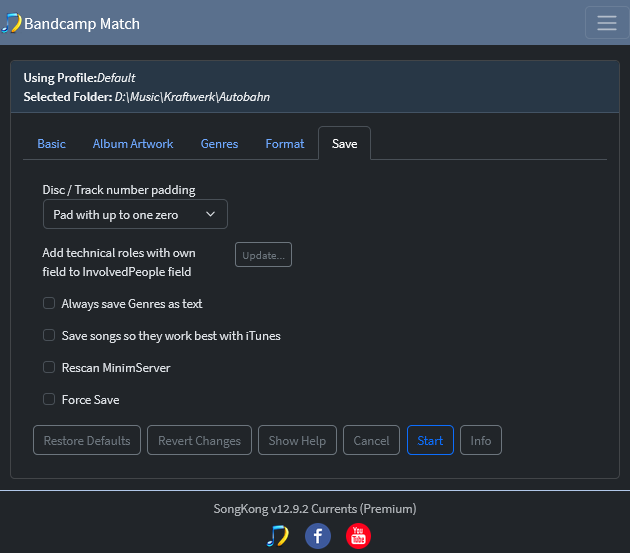Click the SongKong note logo beside Bandcamp Match
Viewport: 630px width, 553px height.
[12, 23]
